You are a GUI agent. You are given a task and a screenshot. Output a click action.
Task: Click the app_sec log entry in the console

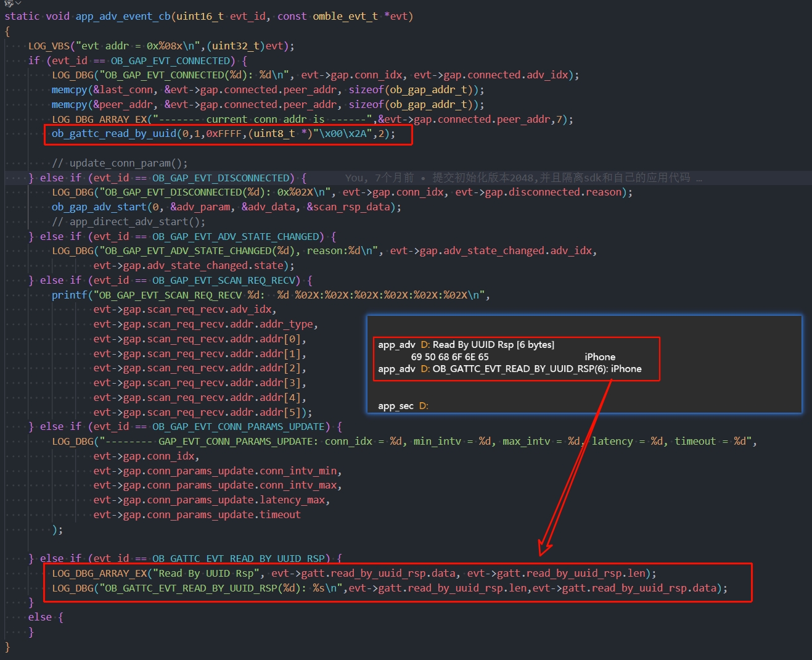396,406
